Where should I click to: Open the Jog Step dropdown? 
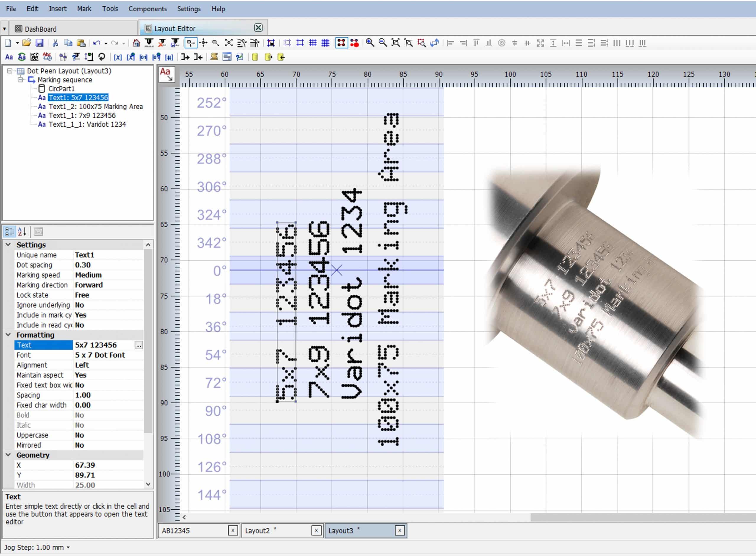[68, 548]
